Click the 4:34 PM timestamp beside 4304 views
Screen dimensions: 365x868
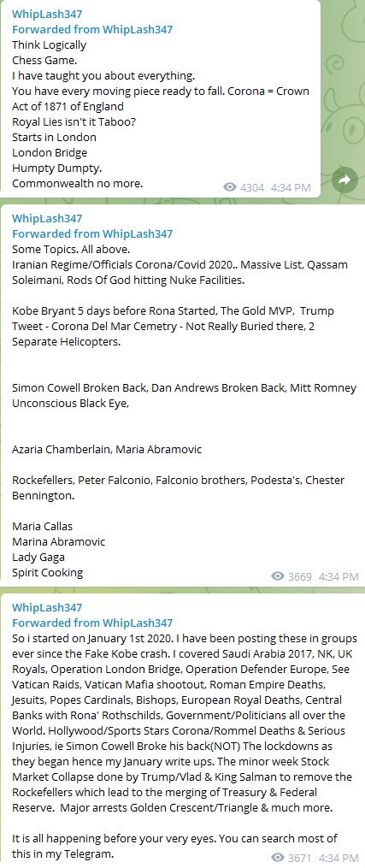tap(291, 187)
